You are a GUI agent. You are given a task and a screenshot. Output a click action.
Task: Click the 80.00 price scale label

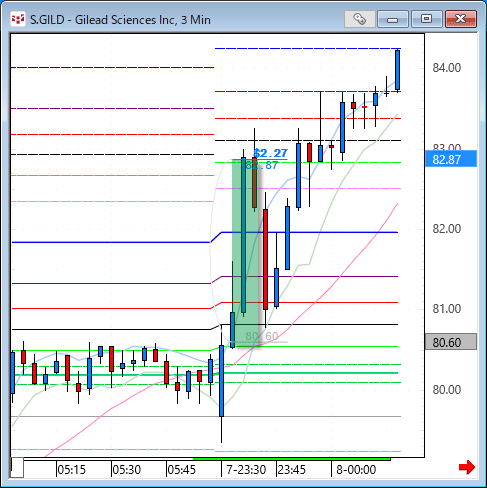click(x=447, y=389)
